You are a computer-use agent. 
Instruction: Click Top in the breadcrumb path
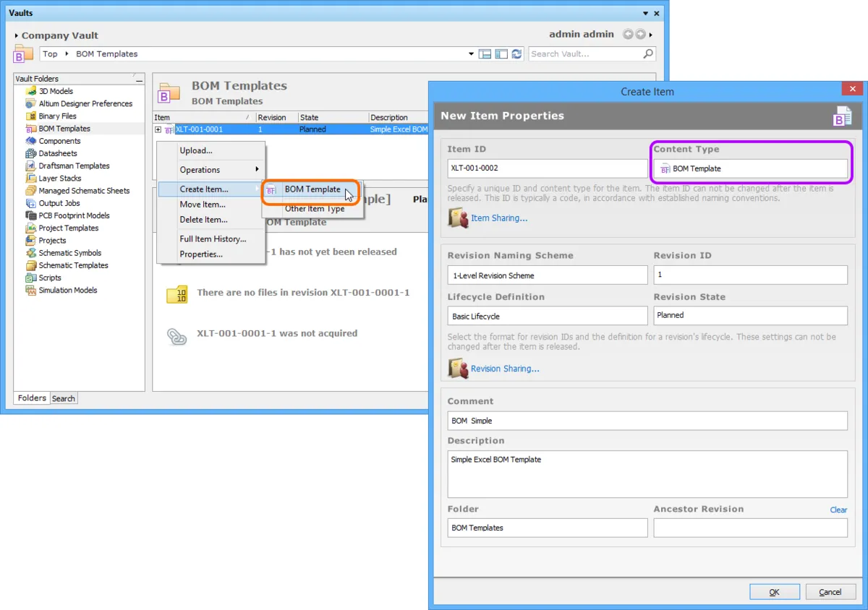click(50, 53)
